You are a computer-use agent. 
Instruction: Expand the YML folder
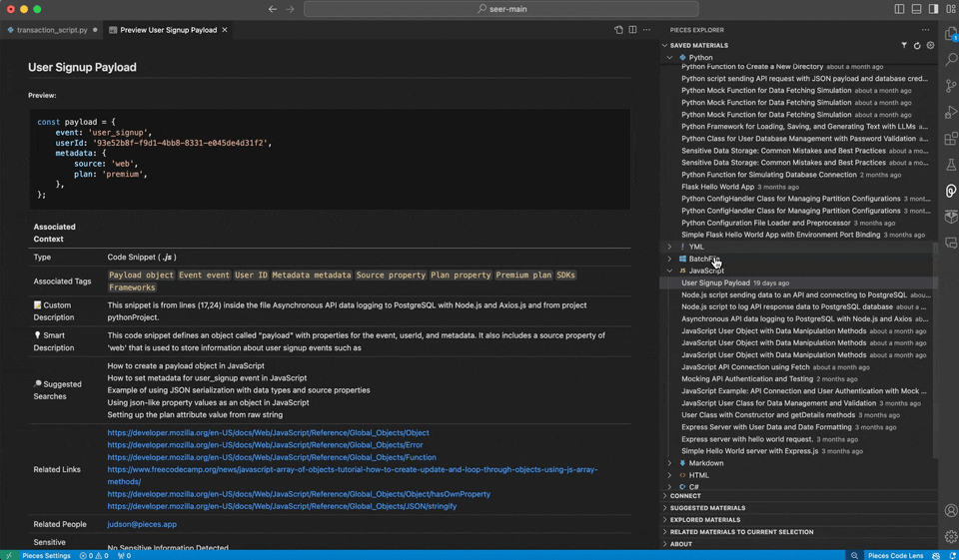tap(669, 247)
